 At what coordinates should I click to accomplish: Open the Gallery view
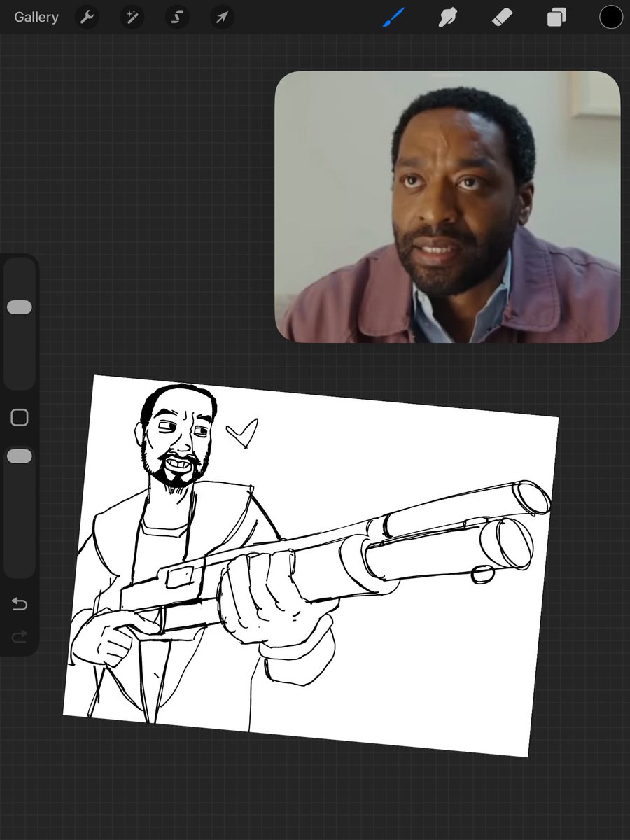tap(36, 17)
